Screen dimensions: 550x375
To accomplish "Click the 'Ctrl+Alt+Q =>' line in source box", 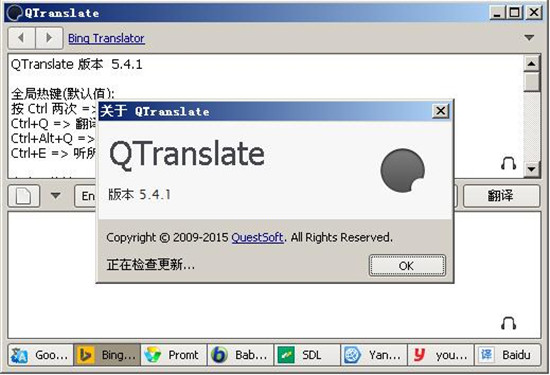I will coord(53,139).
